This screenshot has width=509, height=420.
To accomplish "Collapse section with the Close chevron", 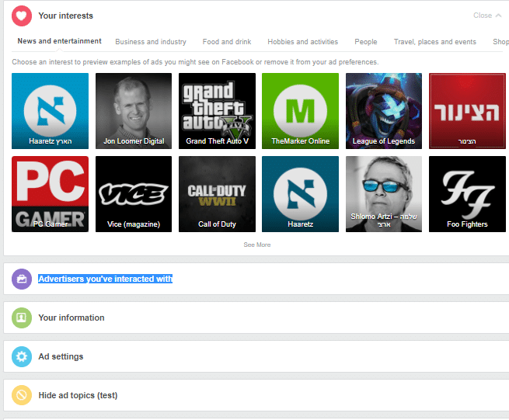I will click(487, 16).
